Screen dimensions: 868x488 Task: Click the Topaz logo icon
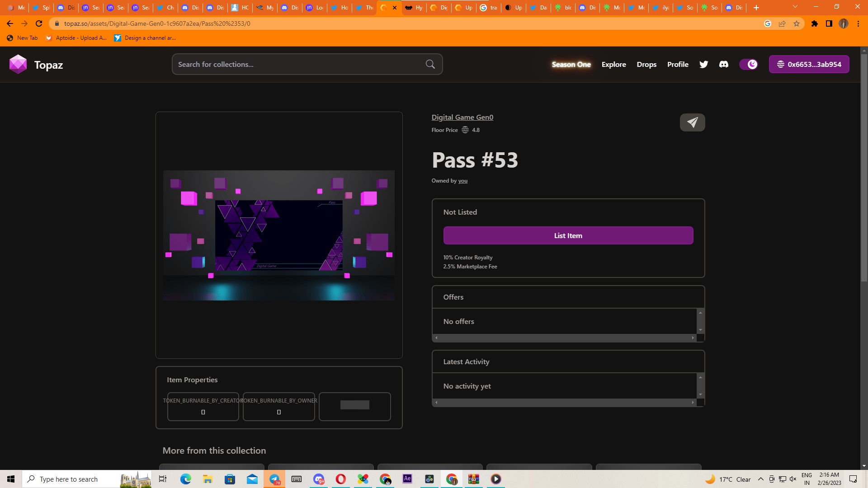[18, 64]
